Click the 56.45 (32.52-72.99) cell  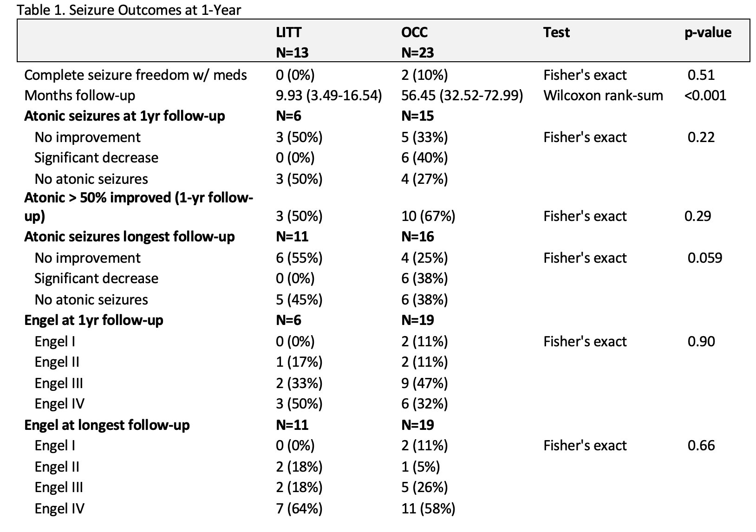pyautogui.click(x=462, y=95)
